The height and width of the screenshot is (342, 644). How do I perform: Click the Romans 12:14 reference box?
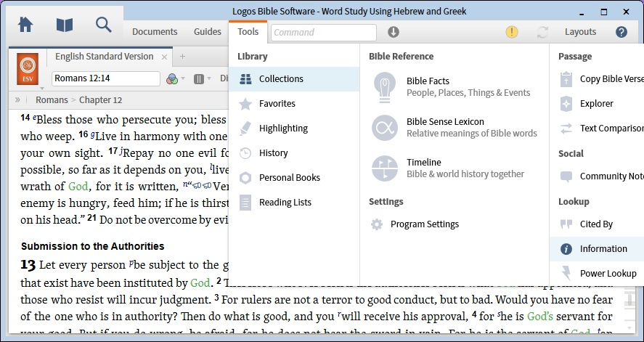(106, 78)
